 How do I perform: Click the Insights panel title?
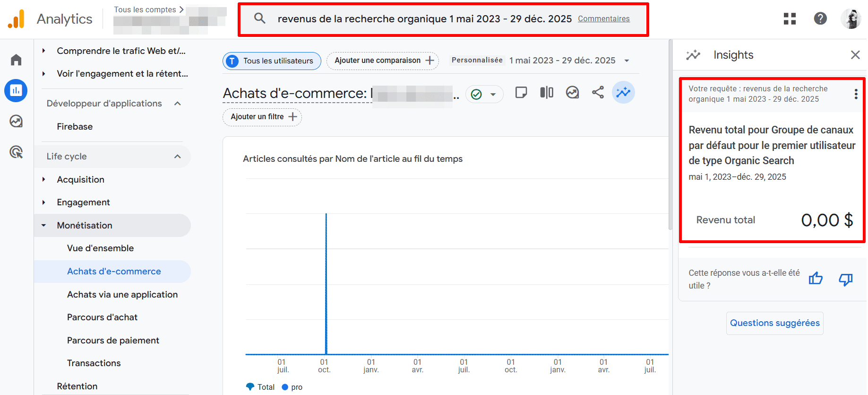[x=733, y=55]
